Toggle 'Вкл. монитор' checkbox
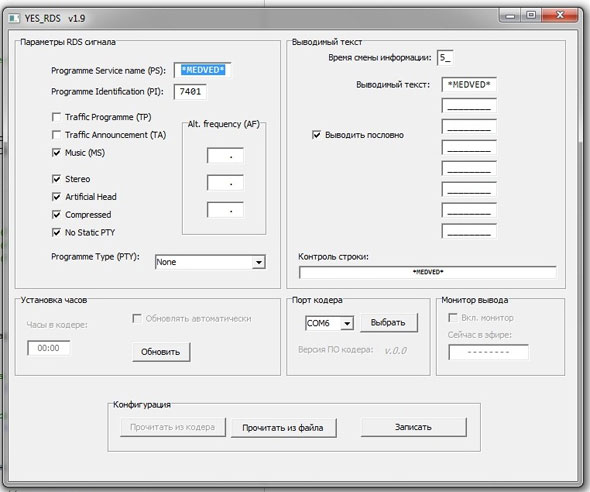 (453, 317)
